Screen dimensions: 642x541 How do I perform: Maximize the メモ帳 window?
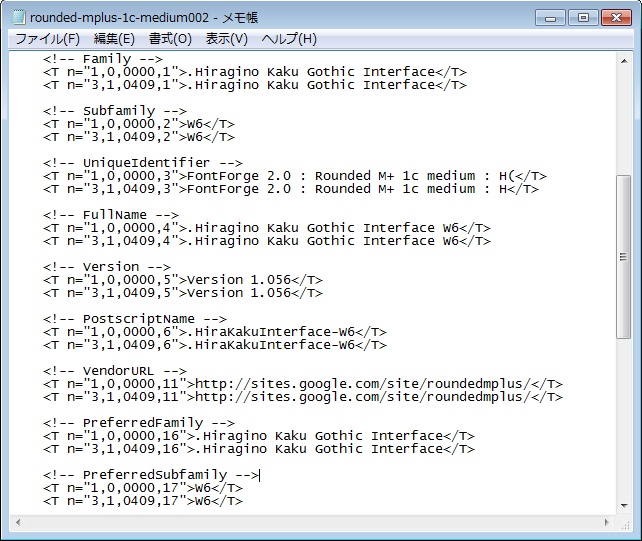tap(583, 18)
